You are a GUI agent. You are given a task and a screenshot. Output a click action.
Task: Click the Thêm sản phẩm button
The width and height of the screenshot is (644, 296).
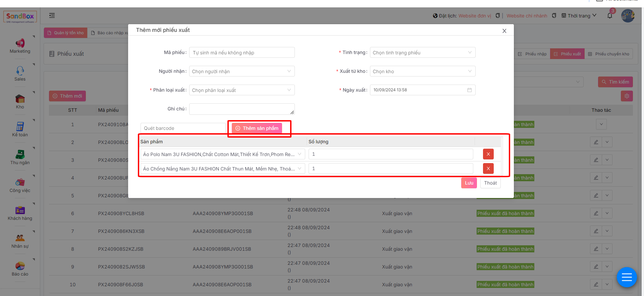(257, 128)
